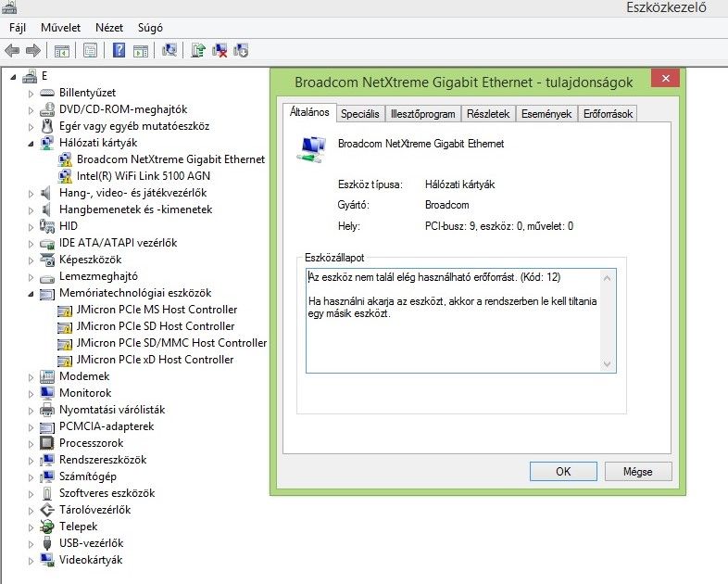Toggle the console tree pane icon

coord(62,50)
